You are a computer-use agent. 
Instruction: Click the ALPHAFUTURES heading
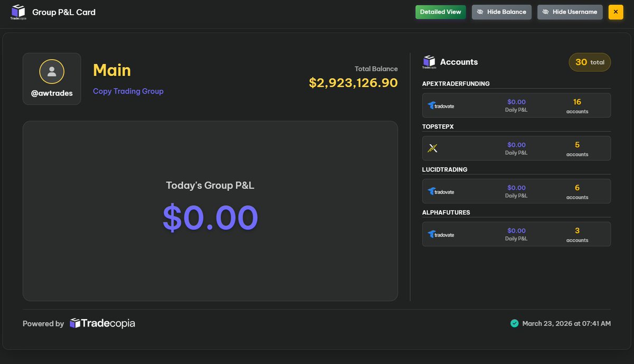click(x=446, y=212)
